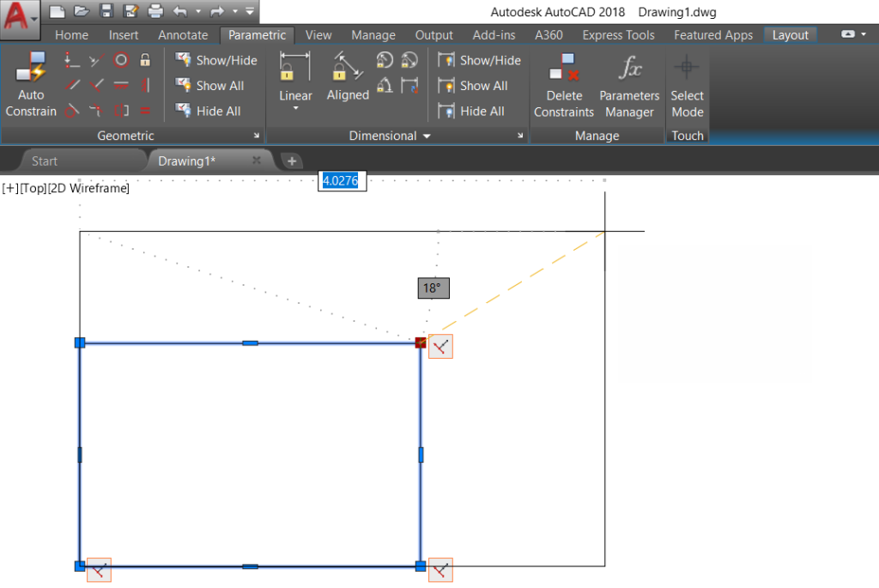The image size is (879, 588).
Task: Select the Parallel geometric constraint
Action: coord(71,85)
